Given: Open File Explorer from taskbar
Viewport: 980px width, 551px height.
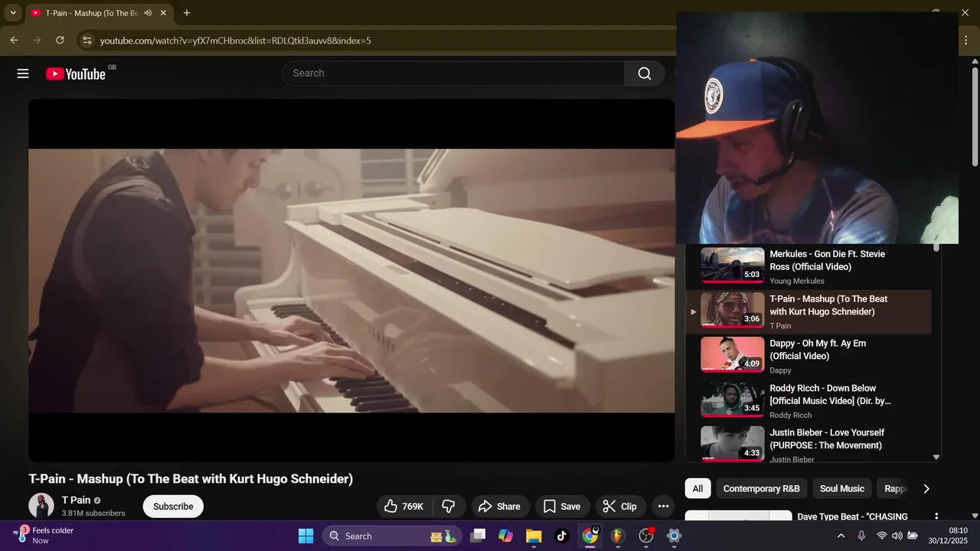Looking at the screenshot, I should (534, 536).
